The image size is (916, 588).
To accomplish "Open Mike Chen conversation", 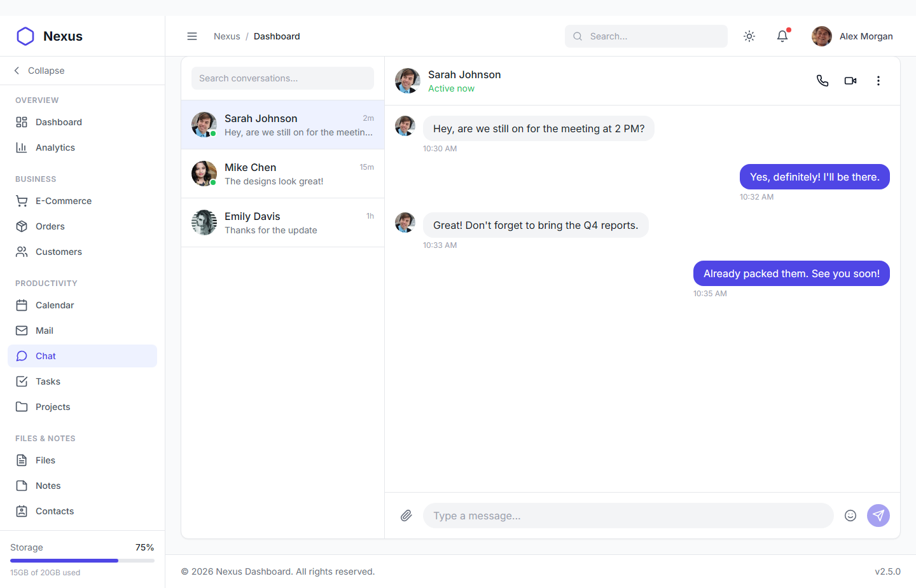I will [x=282, y=174].
